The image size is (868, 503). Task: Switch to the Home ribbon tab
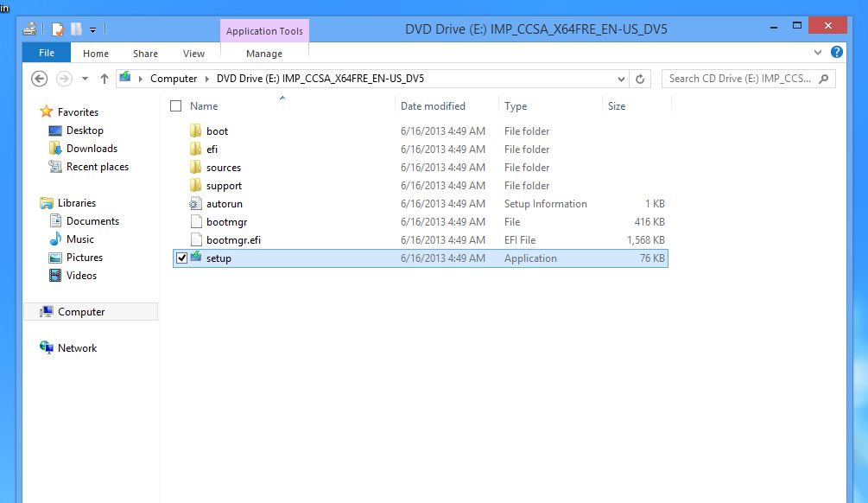coord(96,54)
